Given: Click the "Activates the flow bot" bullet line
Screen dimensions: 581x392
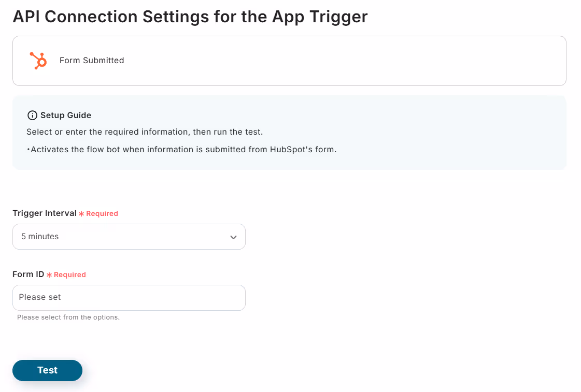Looking at the screenshot, I should click(181, 150).
